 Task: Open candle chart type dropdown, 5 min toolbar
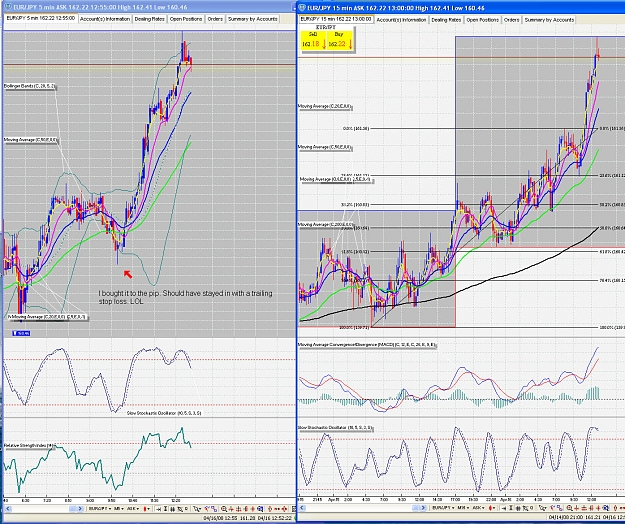coord(147,508)
